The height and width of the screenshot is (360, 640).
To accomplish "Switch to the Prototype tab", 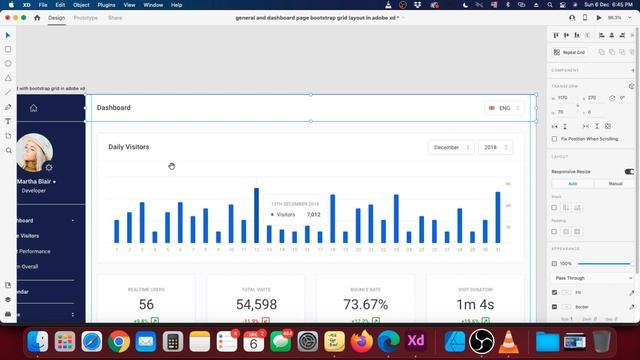I will point(86,18).
